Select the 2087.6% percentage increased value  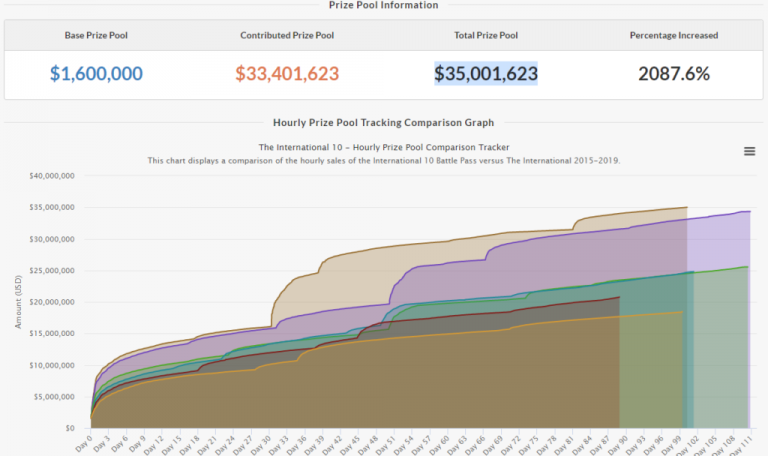tap(673, 74)
